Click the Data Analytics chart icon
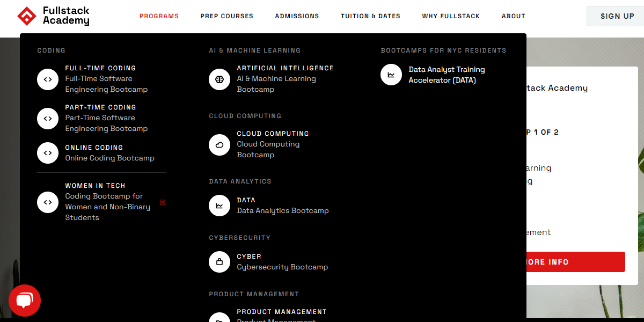The image size is (644, 322). click(219, 205)
